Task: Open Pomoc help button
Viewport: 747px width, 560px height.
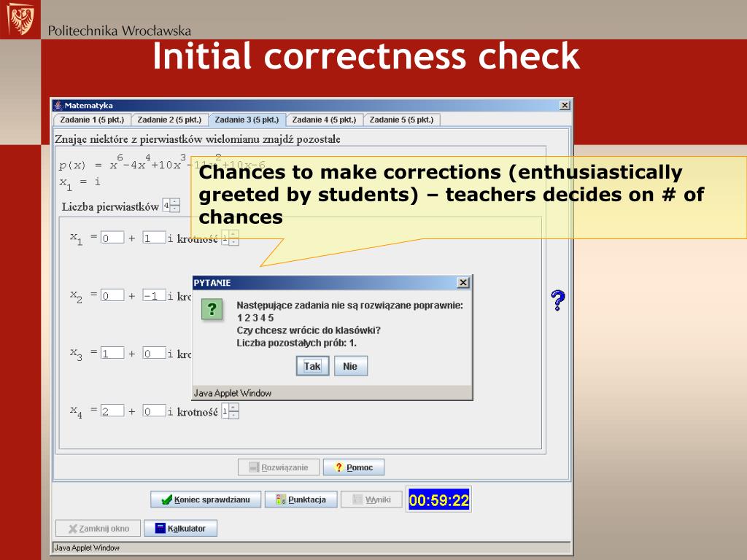Action: (354, 467)
